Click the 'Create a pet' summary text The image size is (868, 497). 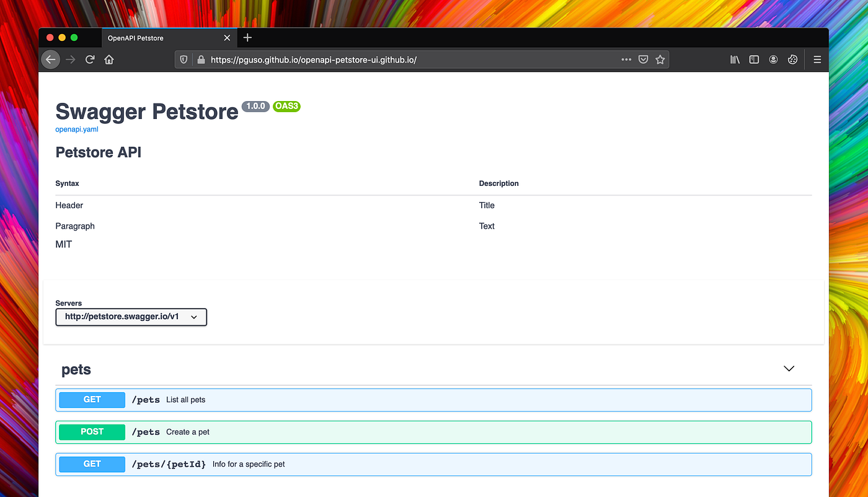pyautogui.click(x=188, y=432)
